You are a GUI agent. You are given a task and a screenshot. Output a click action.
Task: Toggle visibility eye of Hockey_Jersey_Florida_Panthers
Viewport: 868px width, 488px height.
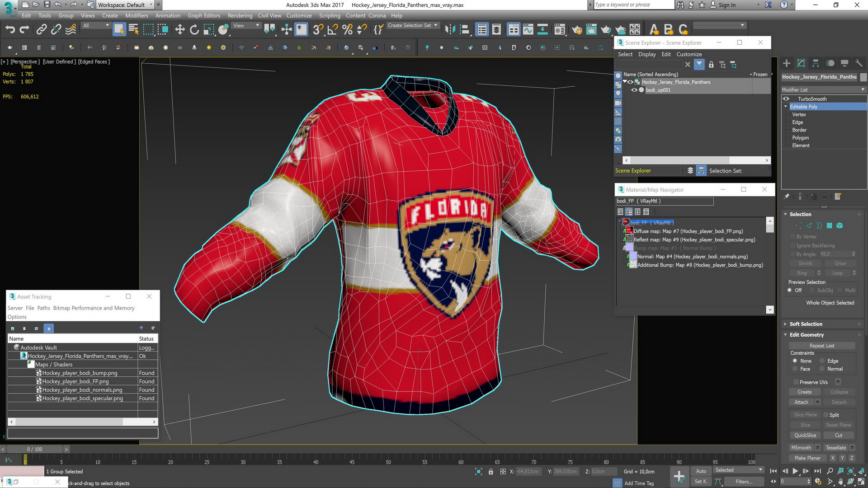click(630, 82)
